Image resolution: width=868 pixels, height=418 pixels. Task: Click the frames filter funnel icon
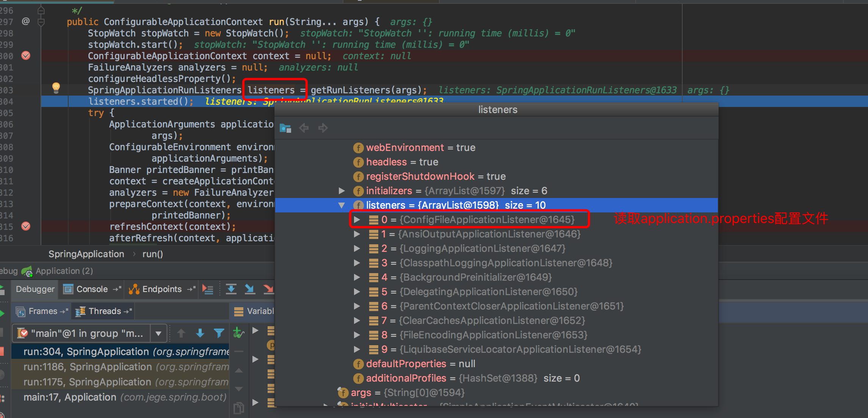tap(219, 333)
